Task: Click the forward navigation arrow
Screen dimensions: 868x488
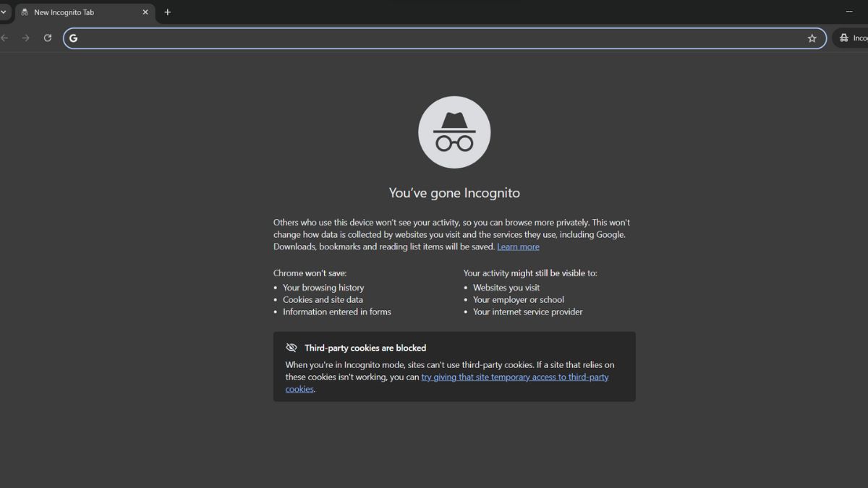Action: tap(26, 38)
